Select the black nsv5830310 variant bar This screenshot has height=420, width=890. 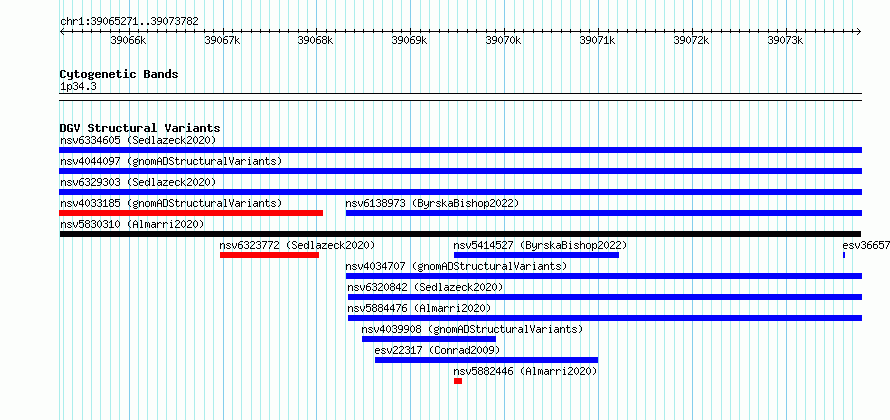[x=460, y=234]
